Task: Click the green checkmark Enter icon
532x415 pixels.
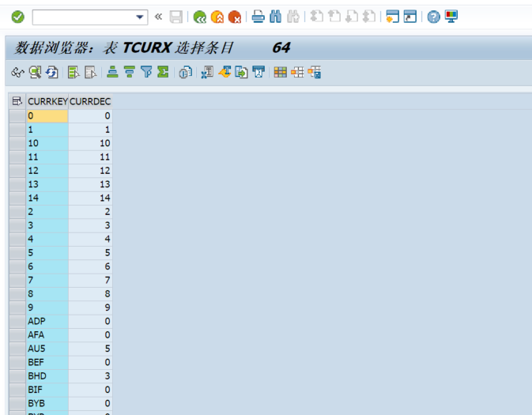Action: pyautogui.click(x=17, y=17)
